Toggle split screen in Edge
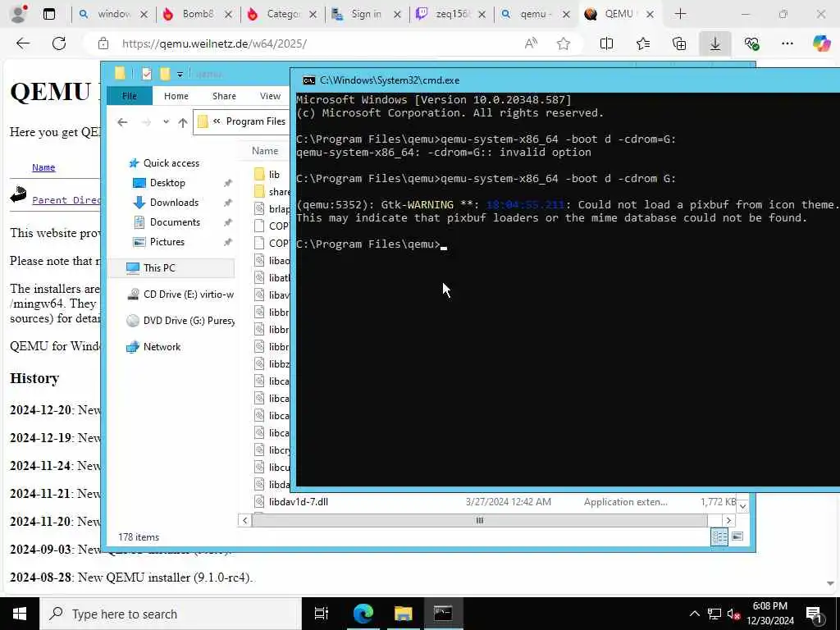 coord(606,44)
